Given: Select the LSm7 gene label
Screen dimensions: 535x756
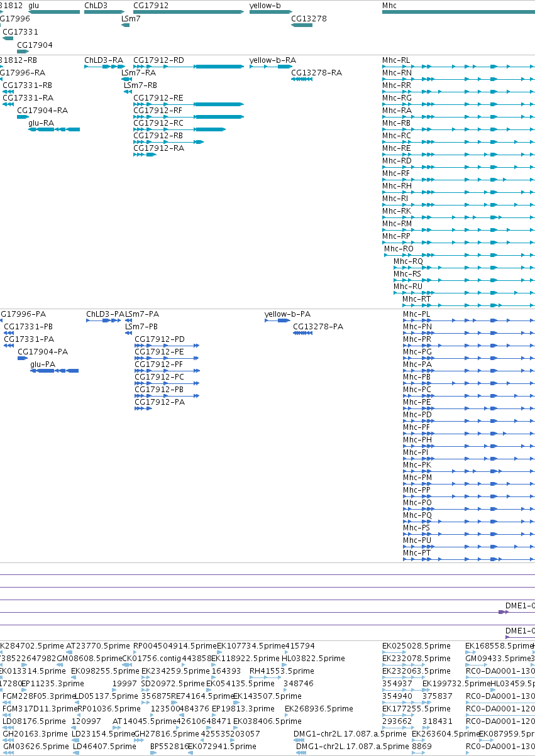Looking at the screenshot, I should 131,19.
